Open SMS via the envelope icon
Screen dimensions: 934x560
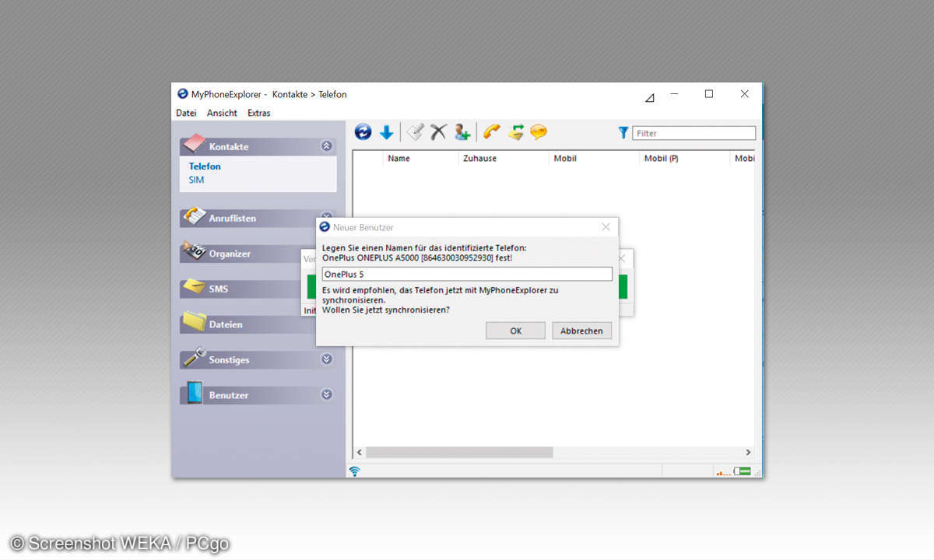[x=195, y=287]
